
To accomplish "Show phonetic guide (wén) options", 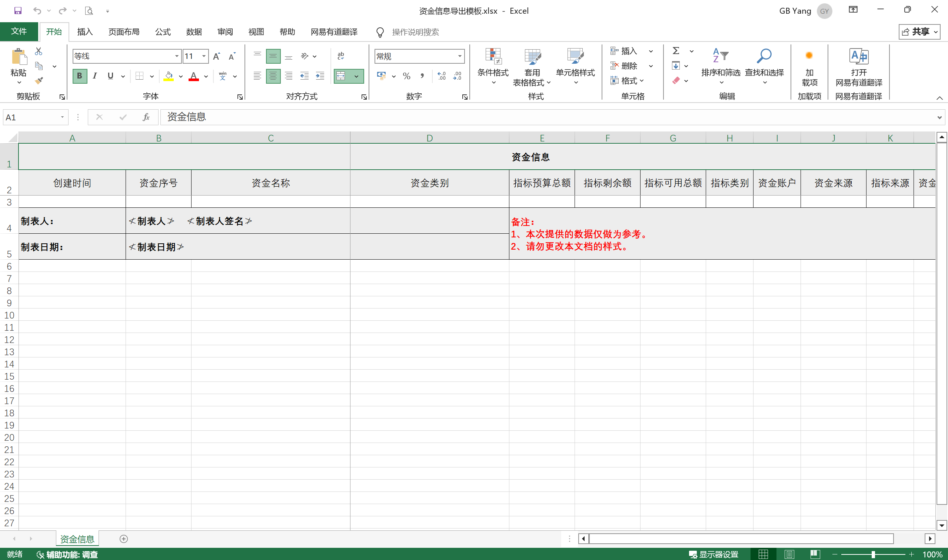I will pos(223,76).
